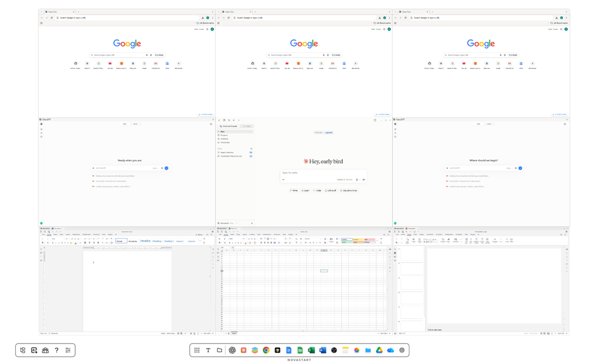Show the apps grid launcher in the dock
This screenshot has height=364, width=599.
pyautogui.click(x=197, y=350)
